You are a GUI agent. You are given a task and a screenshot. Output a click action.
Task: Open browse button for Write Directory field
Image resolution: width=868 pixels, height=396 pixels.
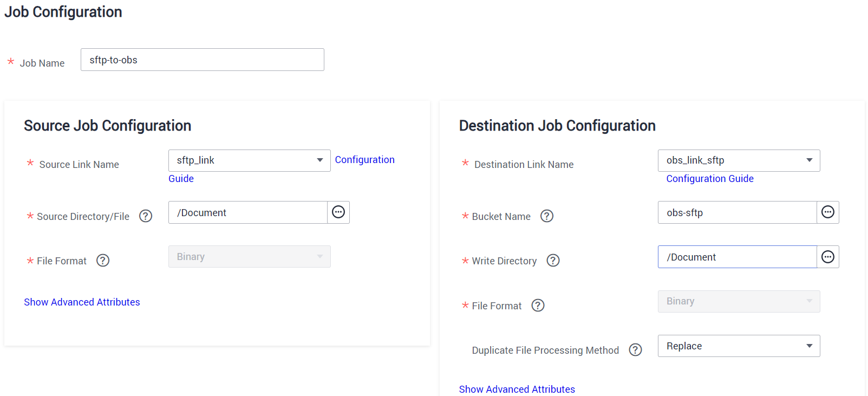pos(828,257)
